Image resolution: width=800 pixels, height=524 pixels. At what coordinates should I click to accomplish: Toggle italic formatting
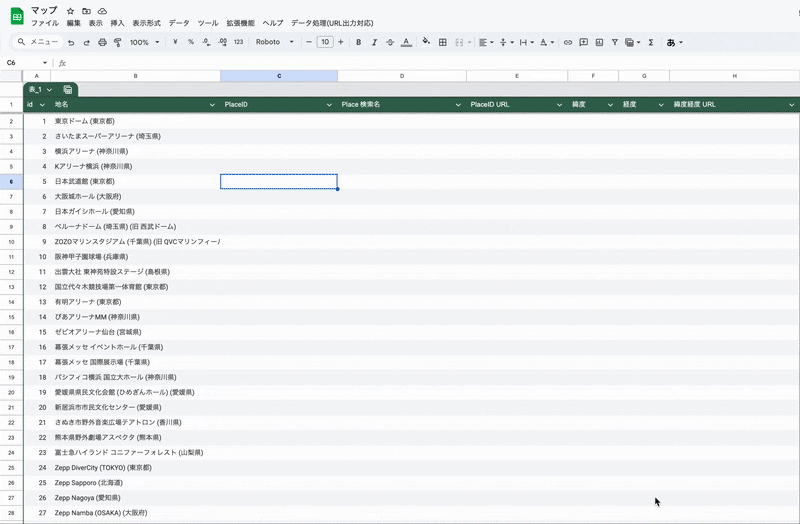[x=374, y=42]
